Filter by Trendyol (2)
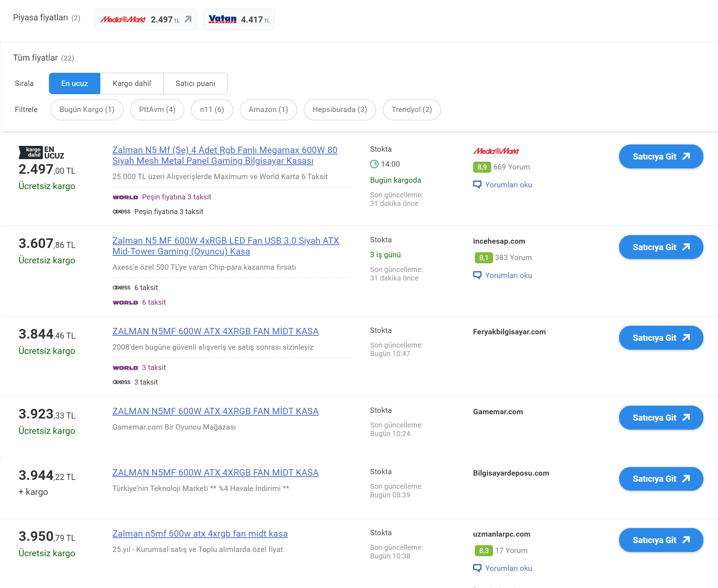The height and width of the screenshot is (588, 718). (x=412, y=110)
